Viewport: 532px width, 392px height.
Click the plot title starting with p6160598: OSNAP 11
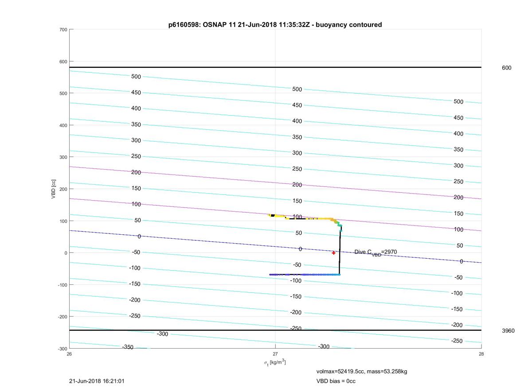[275, 25]
